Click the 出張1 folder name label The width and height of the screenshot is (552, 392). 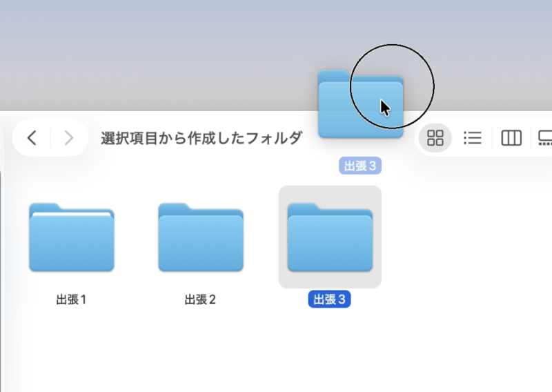point(72,300)
